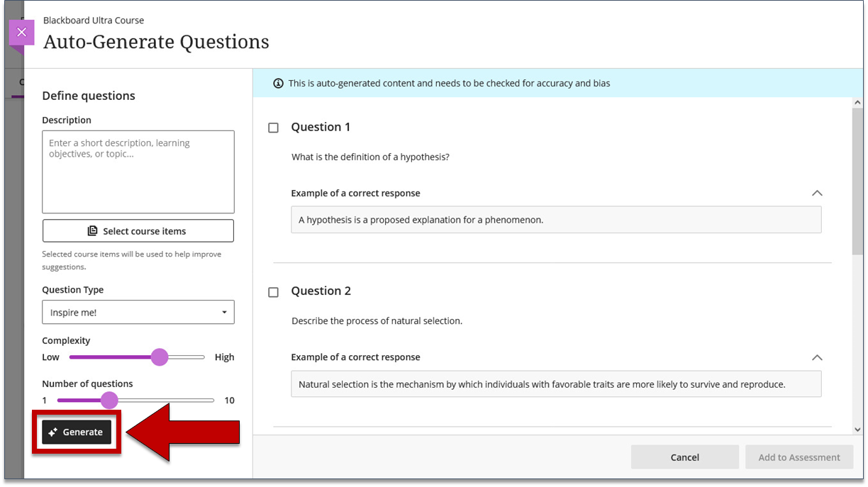868x487 pixels.
Task: Click the info icon in the banner
Action: click(x=279, y=84)
